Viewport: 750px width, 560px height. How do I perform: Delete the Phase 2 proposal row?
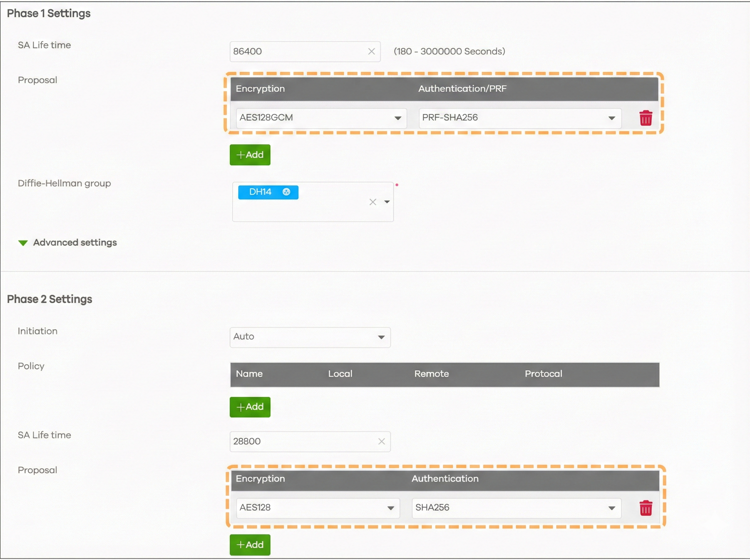click(645, 508)
